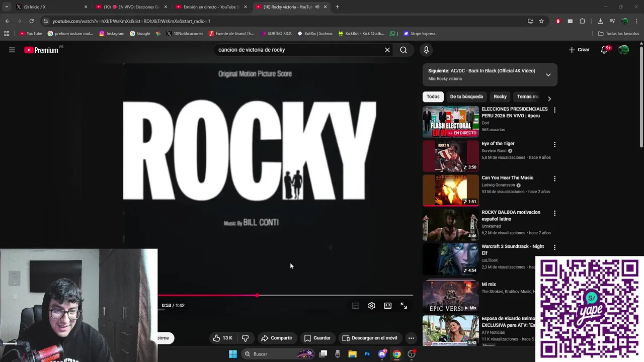Image resolution: width=644 pixels, height=362 pixels.
Task: Open Chrome downloads tray
Action: coord(600,21)
